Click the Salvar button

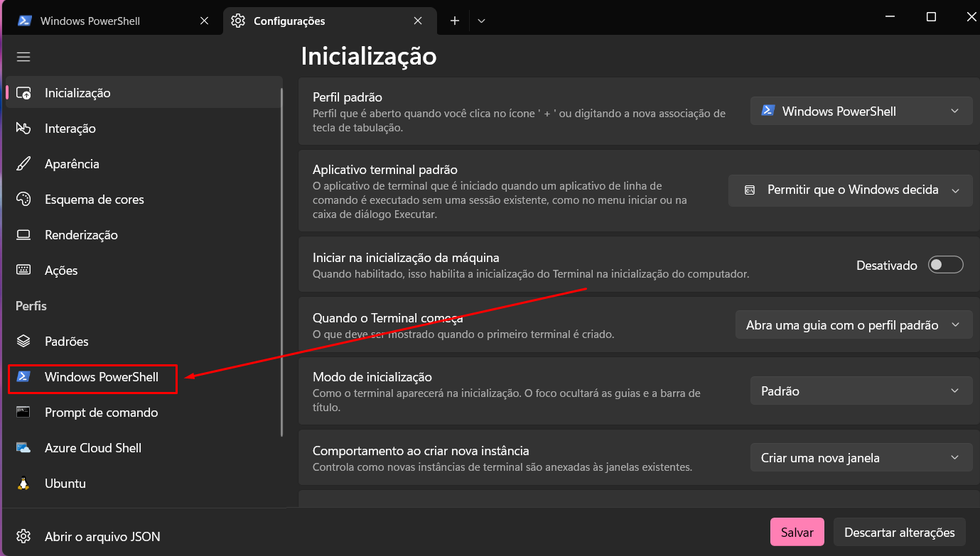tap(797, 532)
